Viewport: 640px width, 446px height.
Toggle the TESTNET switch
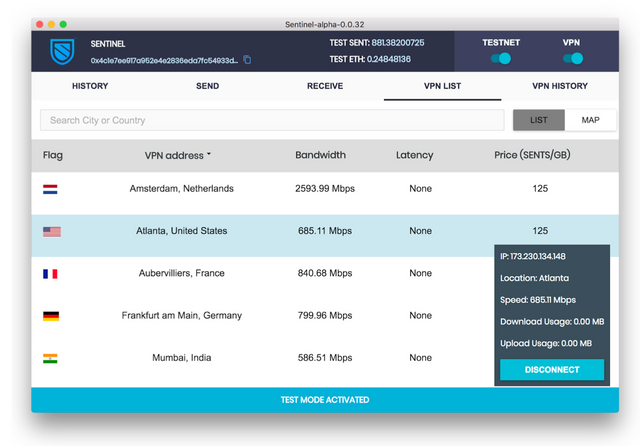click(501, 59)
